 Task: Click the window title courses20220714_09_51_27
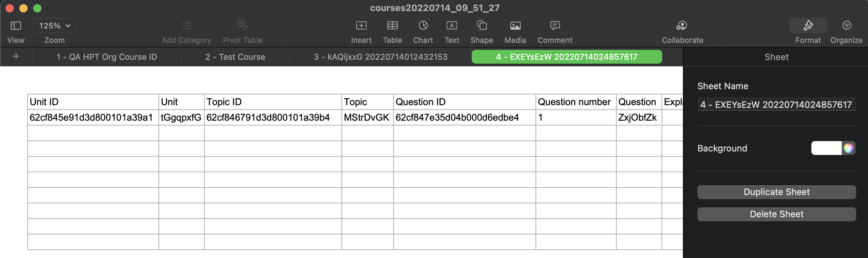435,8
